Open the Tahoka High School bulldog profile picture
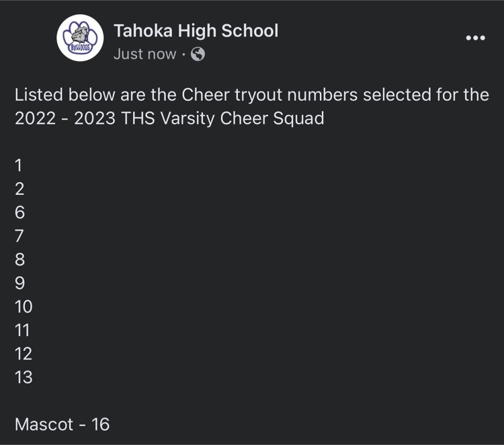The width and height of the screenshot is (504, 445). coord(80,38)
